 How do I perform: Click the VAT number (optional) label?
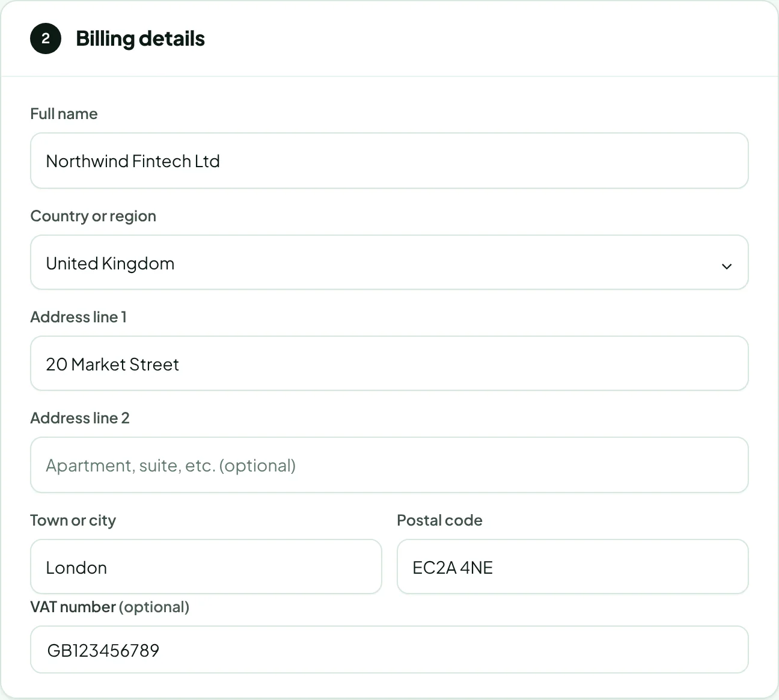(x=110, y=607)
